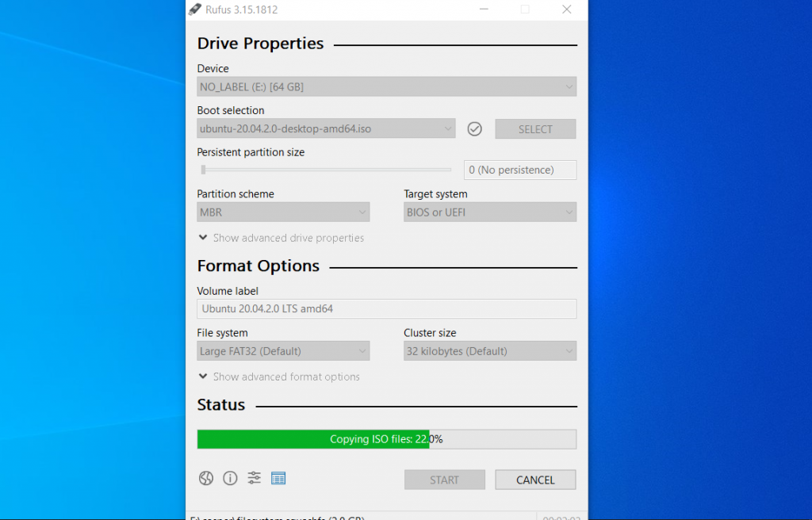Viewport: 812px width, 520px height.
Task: Open the File system dropdown
Action: (x=283, y=350)
